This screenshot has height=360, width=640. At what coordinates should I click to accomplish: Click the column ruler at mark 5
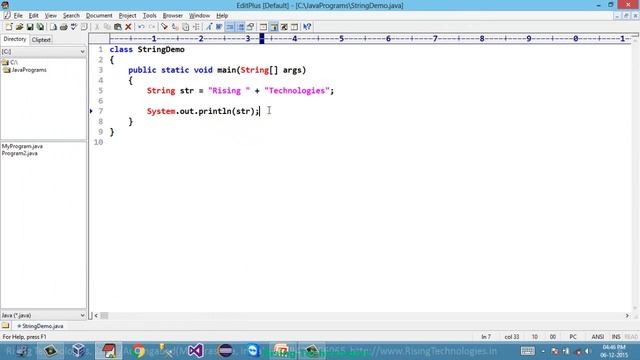[342, 39]
